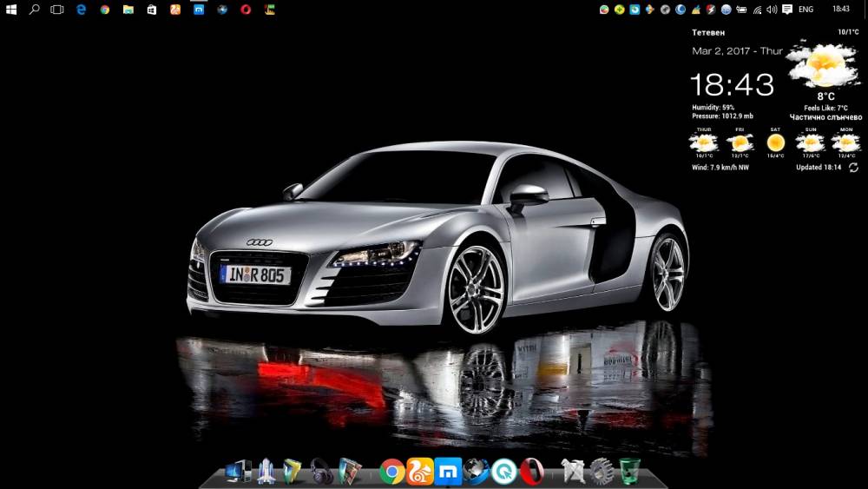Open the volume speaker tray icon
The image size is (868, 489).
772,10
